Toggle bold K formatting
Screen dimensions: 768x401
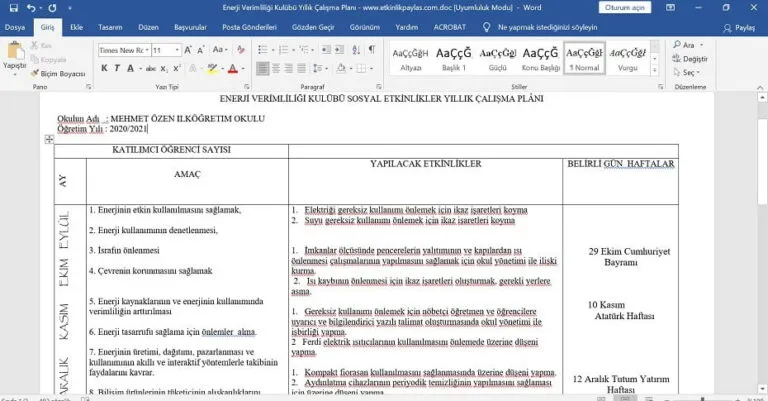click(x=104, y=69)
